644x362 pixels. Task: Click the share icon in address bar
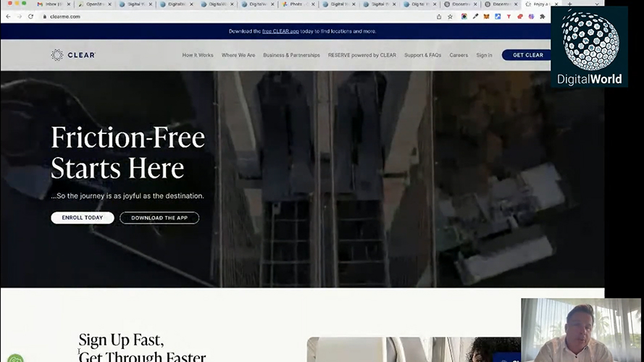click(438, 16)
